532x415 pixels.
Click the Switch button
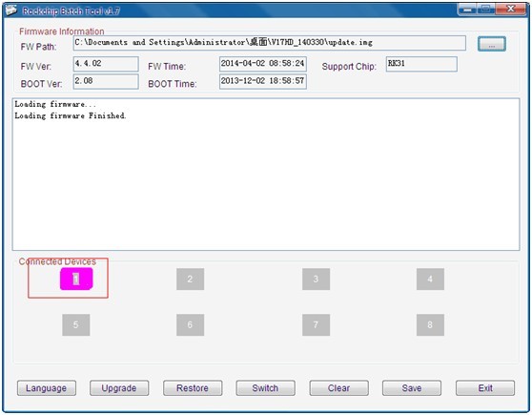pyautogui.click(x=265, y=388)
